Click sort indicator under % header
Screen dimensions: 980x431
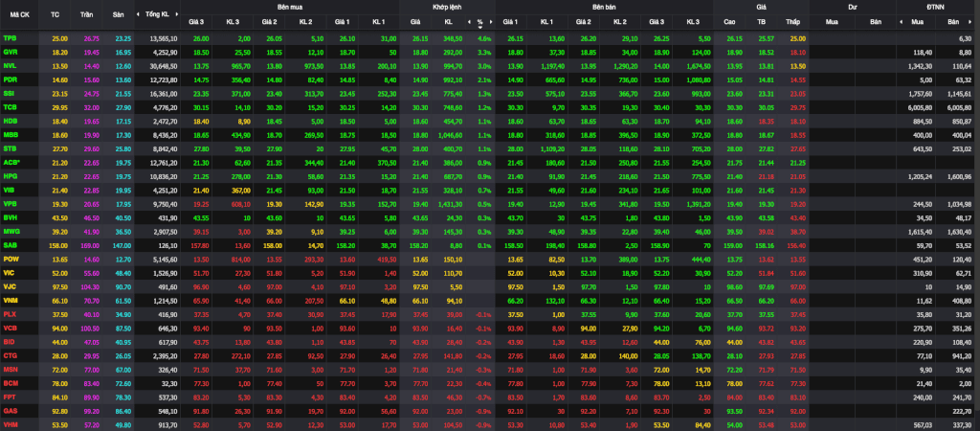480,27
